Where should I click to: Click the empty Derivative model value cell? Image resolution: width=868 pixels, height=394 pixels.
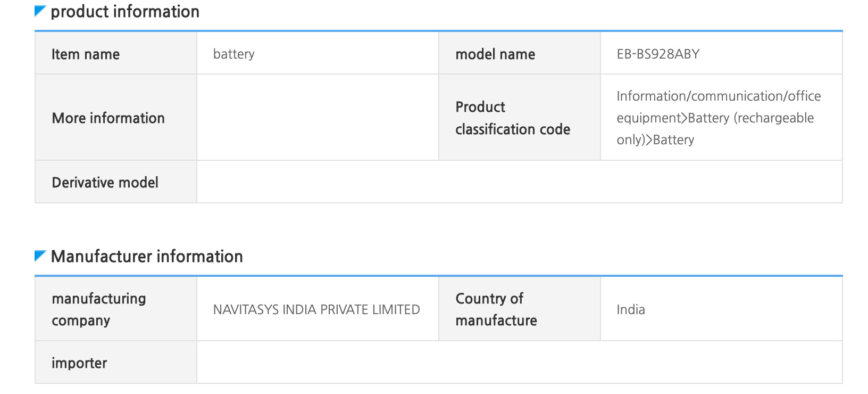pos(519,182)
